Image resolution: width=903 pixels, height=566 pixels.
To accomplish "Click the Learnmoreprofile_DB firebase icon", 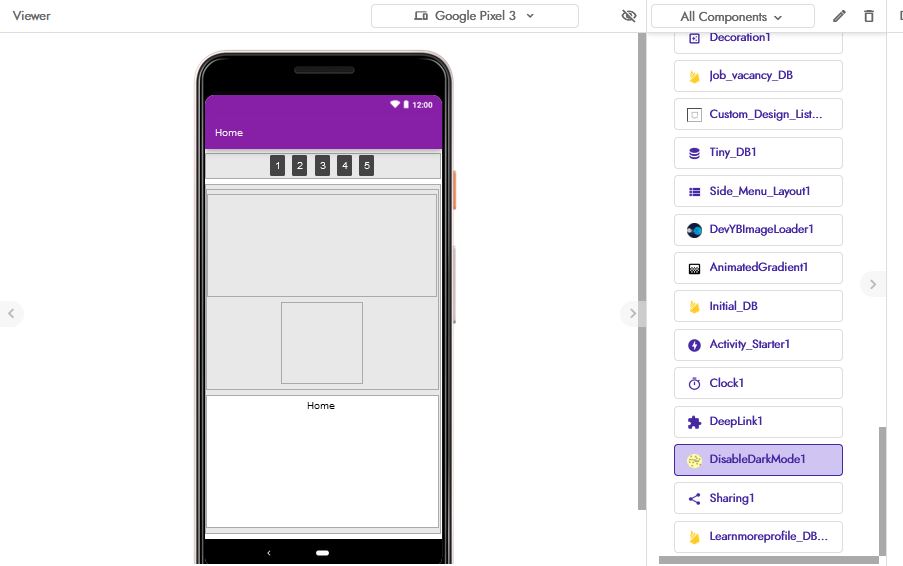I will tap(695, 537).
